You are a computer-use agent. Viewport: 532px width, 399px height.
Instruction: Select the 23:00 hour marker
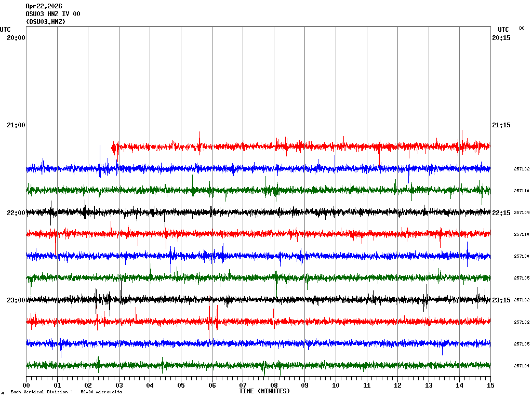[x=16, y=300]
